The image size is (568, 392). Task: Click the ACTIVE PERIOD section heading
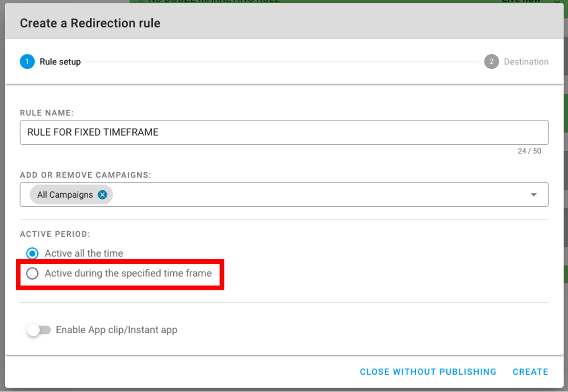[x=55, y=234]
